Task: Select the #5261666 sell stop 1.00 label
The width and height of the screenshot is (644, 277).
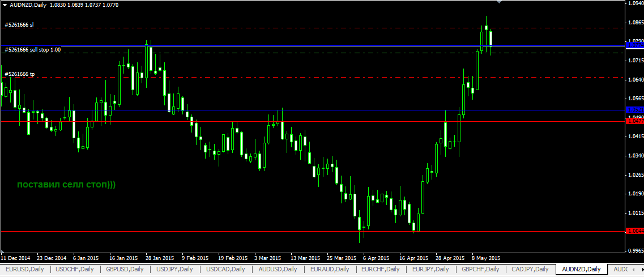Action: pyautogui.click(x=32, y=49)
